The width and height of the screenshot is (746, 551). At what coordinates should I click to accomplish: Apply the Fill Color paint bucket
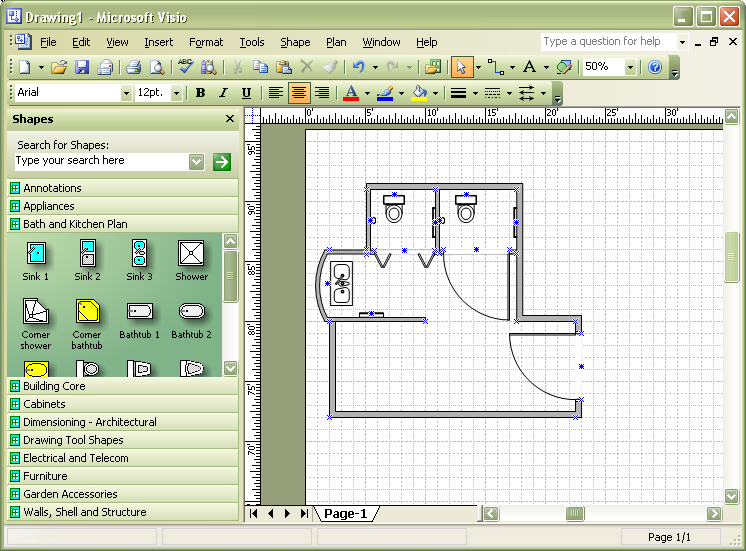point(419,93)
